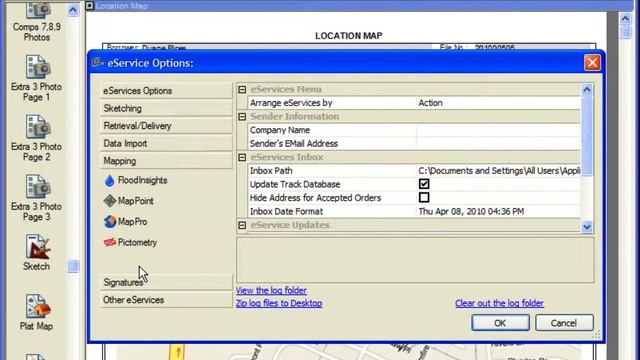This screenshot has height=360, width=640.
Task: Click the MapPro label text
Action: pyautogui.click(x=132, y=222)
